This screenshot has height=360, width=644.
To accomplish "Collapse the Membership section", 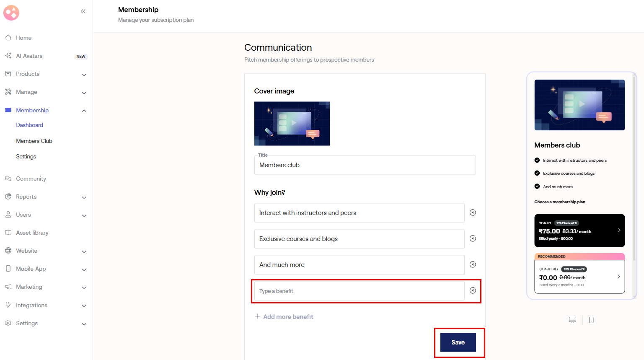I will point(84,111).
